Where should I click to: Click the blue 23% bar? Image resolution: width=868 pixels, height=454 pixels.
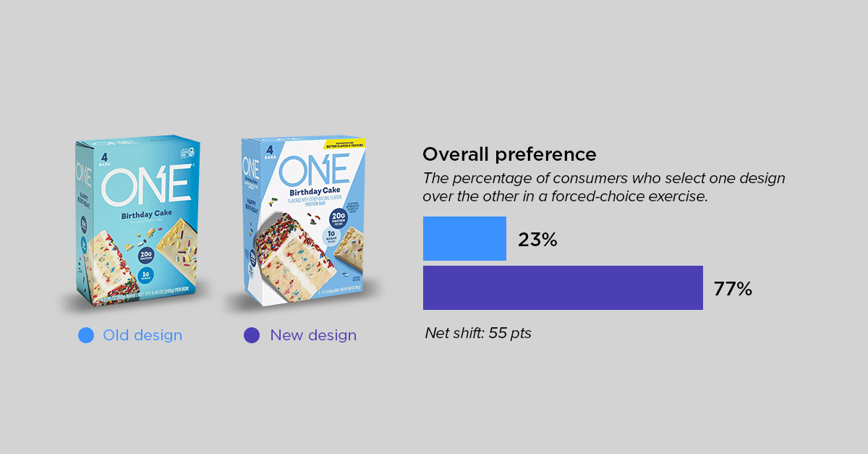[x=464, y=239]
